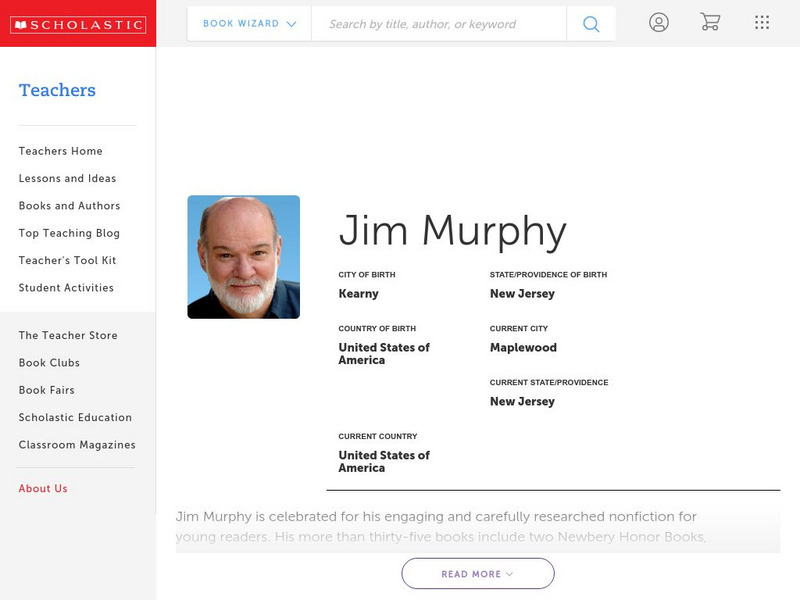Visit the Top Teaching Blog
The height and width of the screenshot is (600, 800).
[x=67, y=233]
